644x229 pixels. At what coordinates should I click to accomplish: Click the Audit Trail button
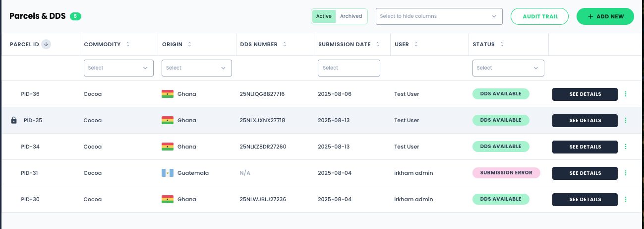click(540, 16)
